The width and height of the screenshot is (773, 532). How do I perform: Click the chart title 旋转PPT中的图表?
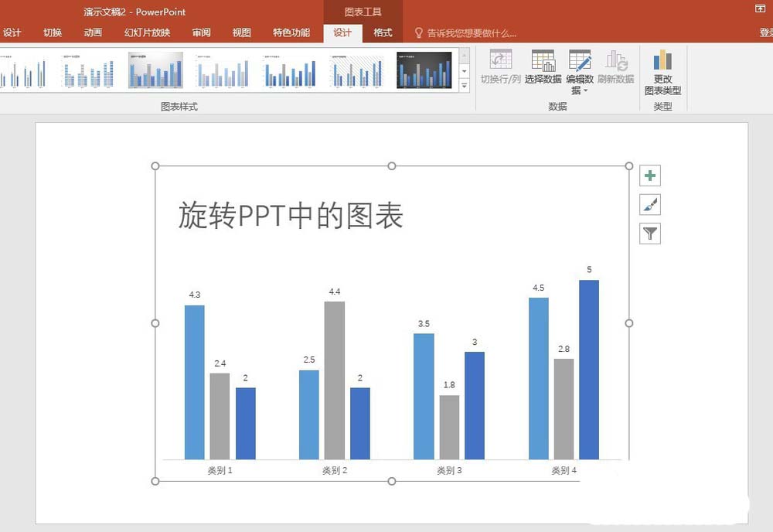(x=291, y=216)
